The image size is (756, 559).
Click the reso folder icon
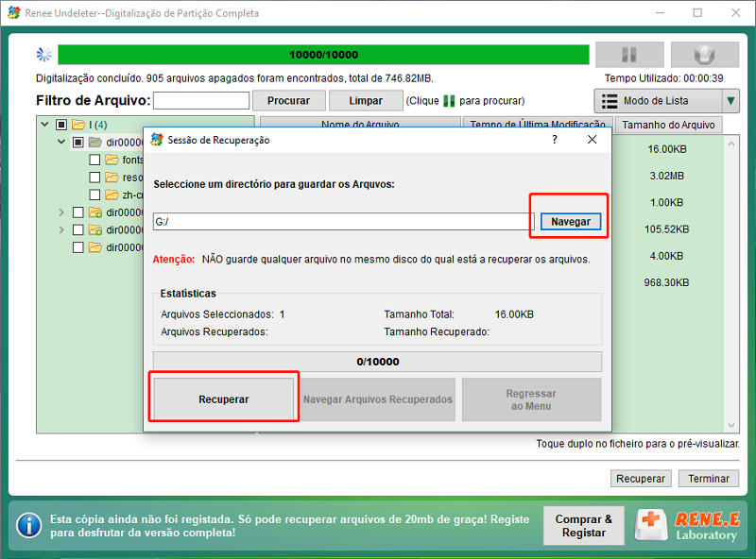(112, 178)
